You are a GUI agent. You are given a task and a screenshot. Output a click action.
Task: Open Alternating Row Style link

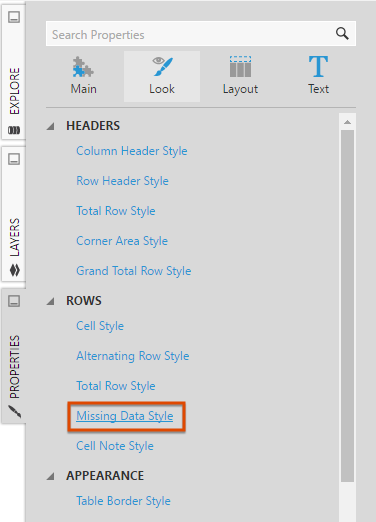coord(133,356)
